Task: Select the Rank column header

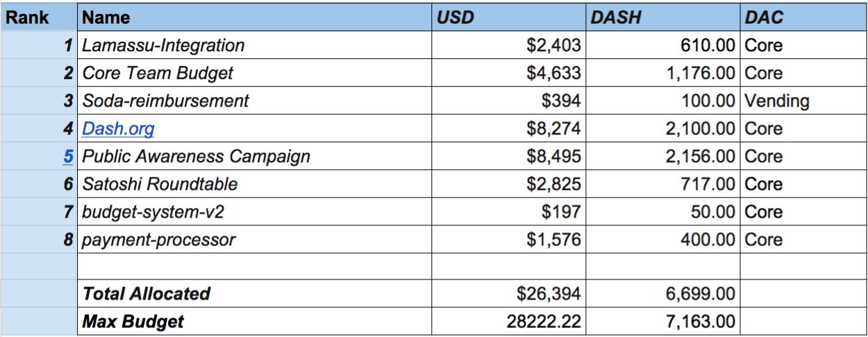Action: point(39,17)
